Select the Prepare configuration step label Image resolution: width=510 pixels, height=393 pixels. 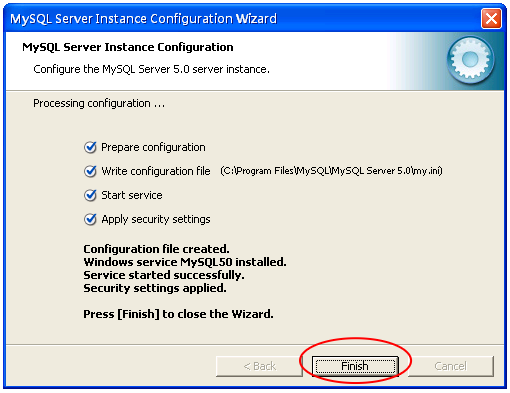153,147
